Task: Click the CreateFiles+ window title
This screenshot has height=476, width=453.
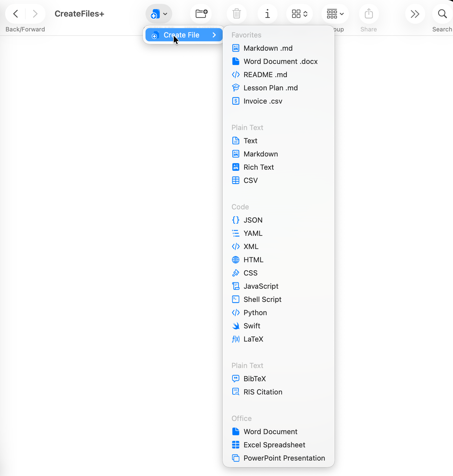Action: (79, 14)
